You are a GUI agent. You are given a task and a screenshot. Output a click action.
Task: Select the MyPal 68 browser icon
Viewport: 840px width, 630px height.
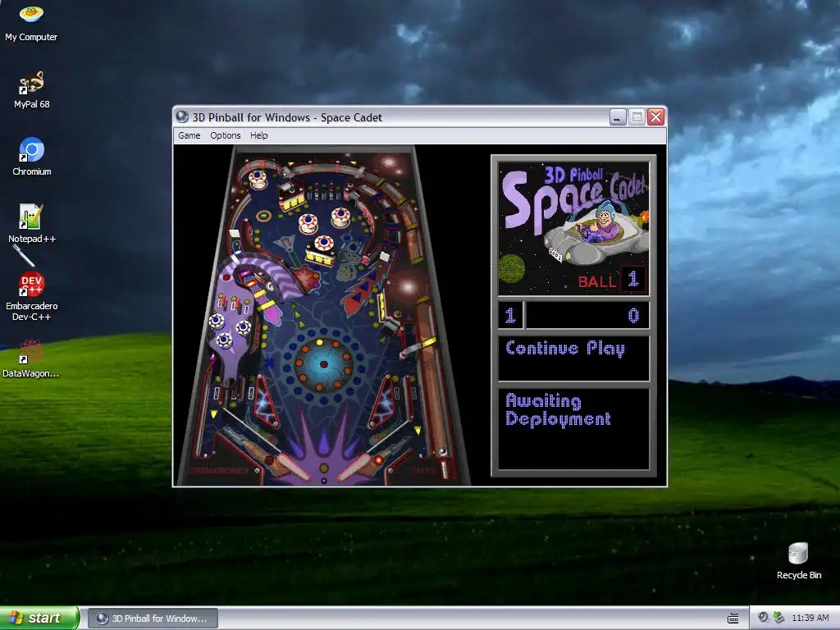point(32,89)
